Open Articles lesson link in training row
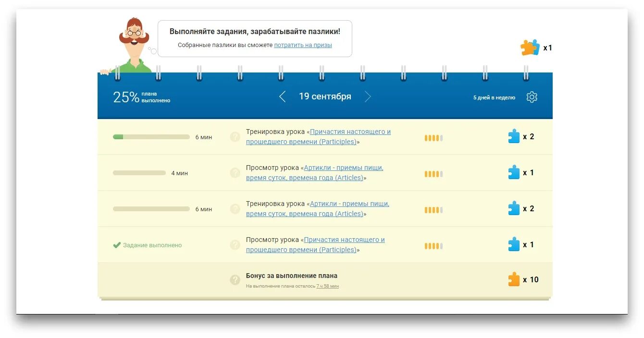The width and height of the screenshot is (644, 338). (x=318, y=209)
